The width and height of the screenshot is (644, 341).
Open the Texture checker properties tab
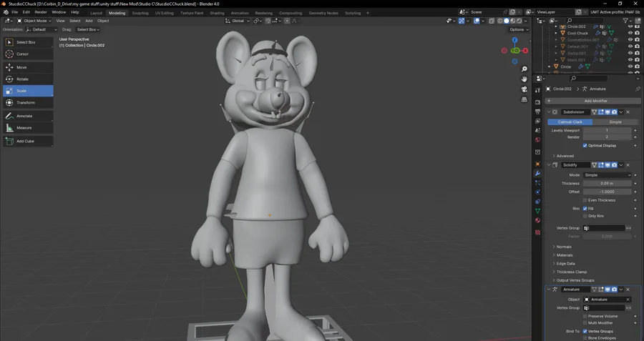(x=537, y=232)
